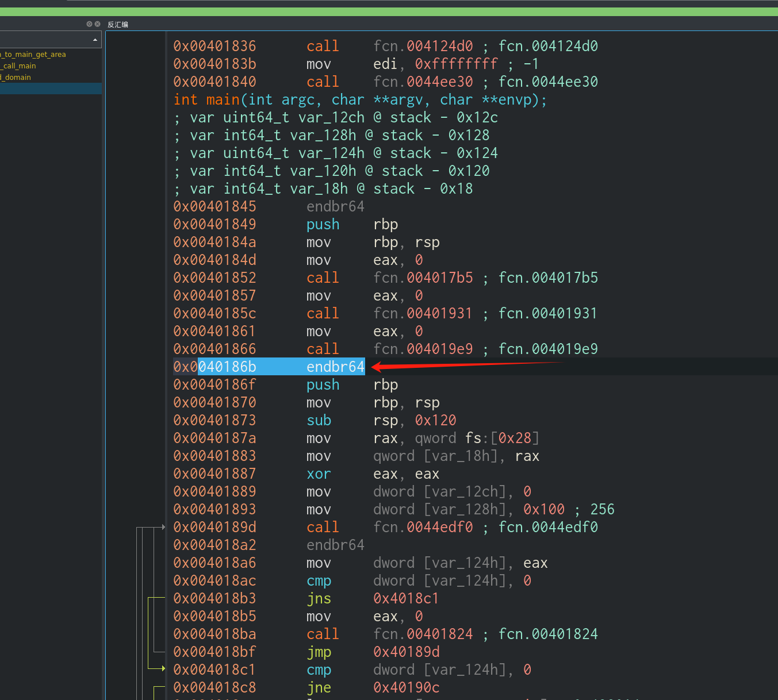Select the _call_main function entry
The image size is (778, 700).
point(18,66)
